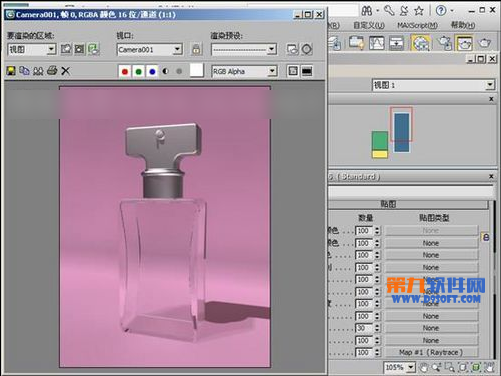Click the search input field at top
This screenshot has height=376, width=501.
click(343, 11)
